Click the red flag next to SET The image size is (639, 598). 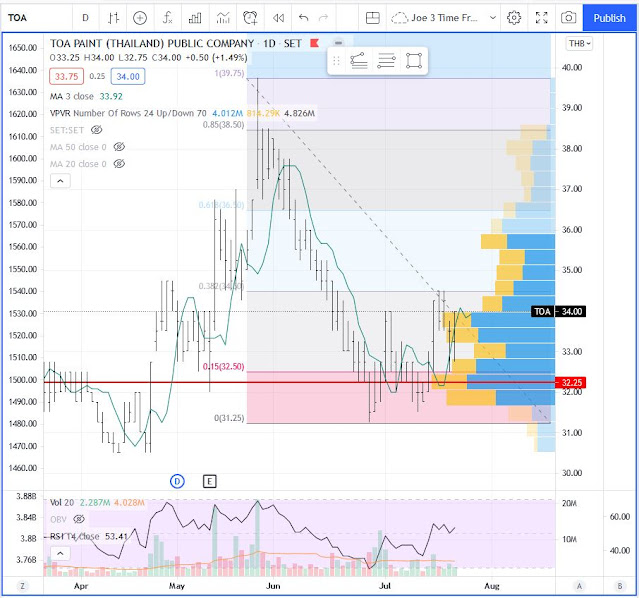coord(314,43)
